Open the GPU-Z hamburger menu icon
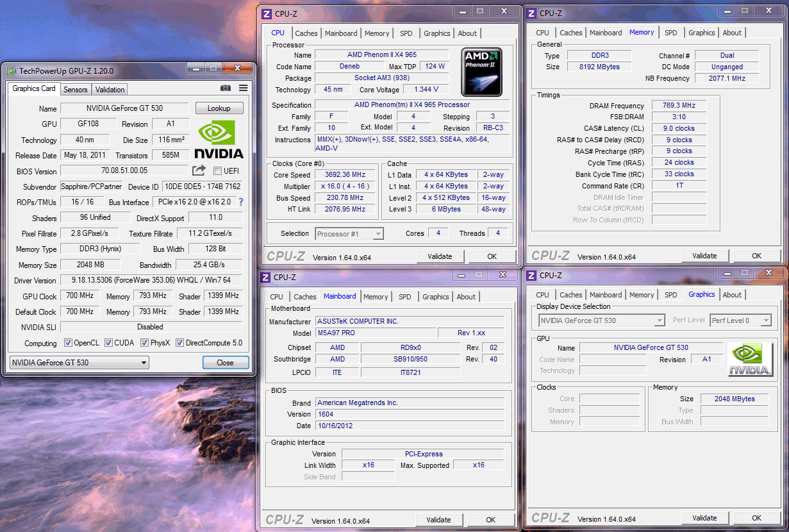 244,88
